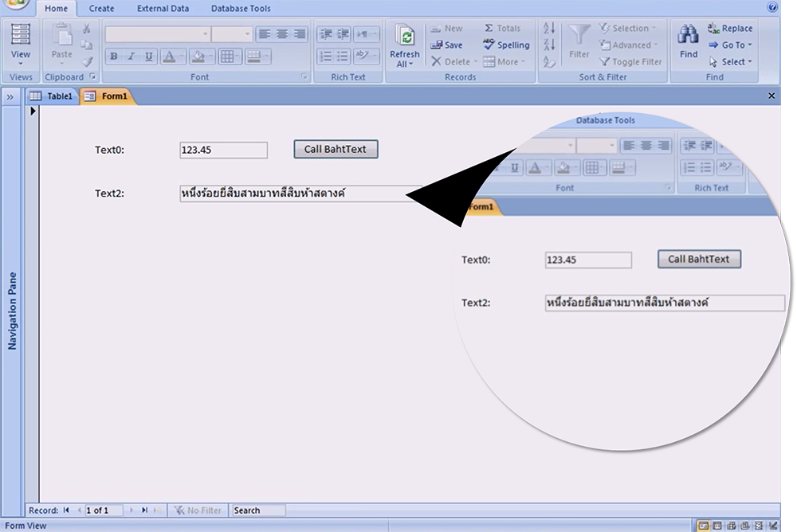Toggle bold formatting
The image size is (797, 532).
pos(114,57)
